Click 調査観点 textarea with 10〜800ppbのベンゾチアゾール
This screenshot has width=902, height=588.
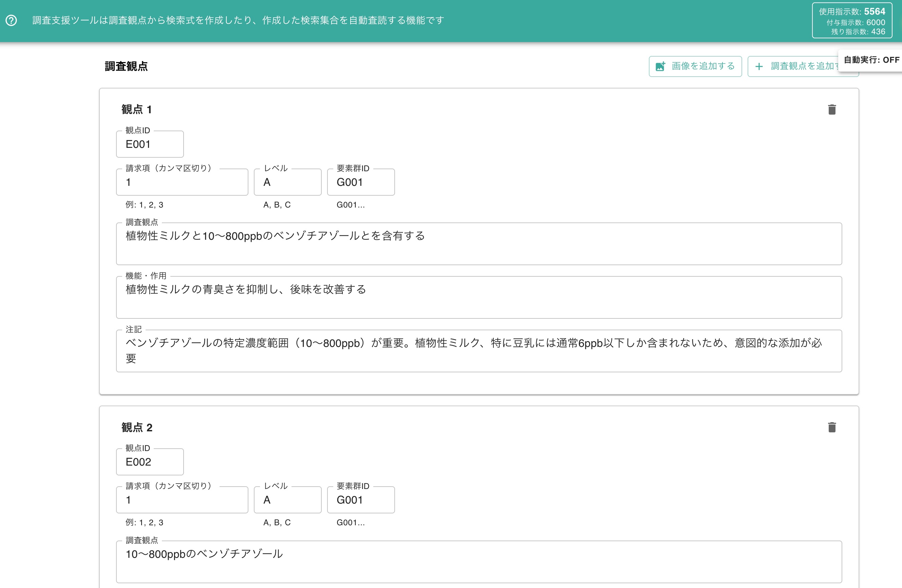[x=479, y=562]
